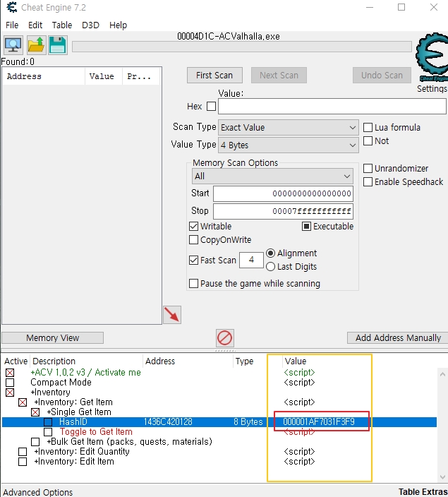Click the Cheat Engine logo for Settings
The image size is (448, 497).
(x=432, y=58)
